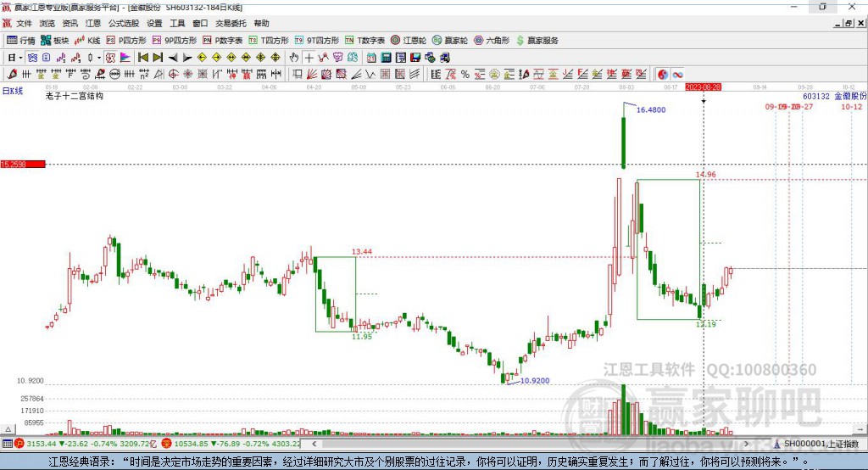Open the 窗口 menu
The height and width of the screenshot is (470, 868).
(200, 23)
